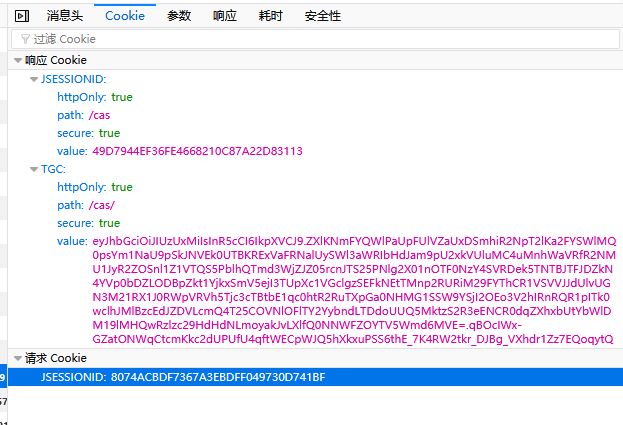The height and width of the screenshot is (425, 623).
Task: Switch to the 安全性 tab
Action: (323, 16)
